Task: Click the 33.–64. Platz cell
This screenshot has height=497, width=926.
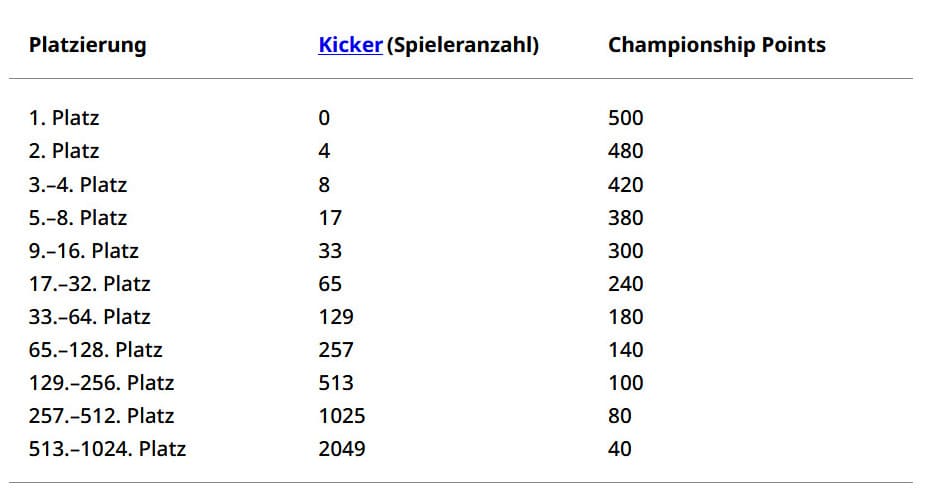Action: tap(89, 317)
